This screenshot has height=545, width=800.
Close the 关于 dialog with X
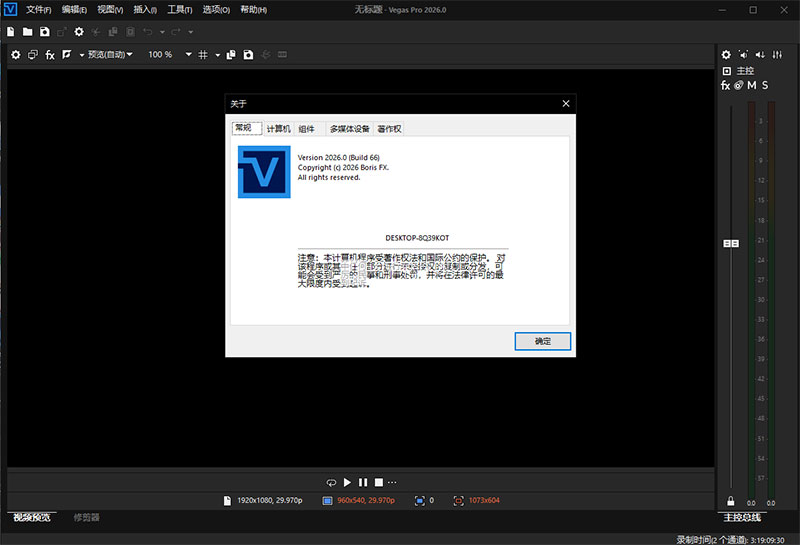tap(566, 104)
